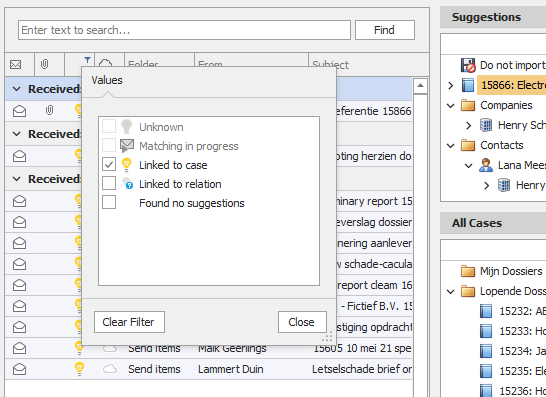Click the Clear Filter button

coord(129,322)
